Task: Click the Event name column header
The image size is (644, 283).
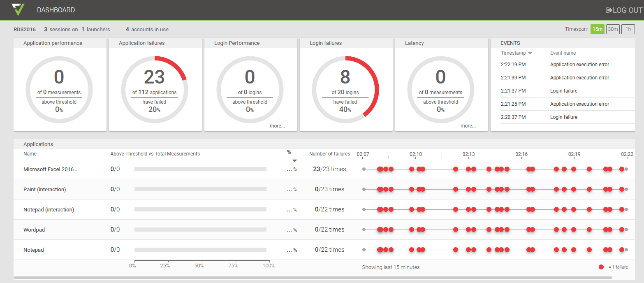Action: (563, 53)
